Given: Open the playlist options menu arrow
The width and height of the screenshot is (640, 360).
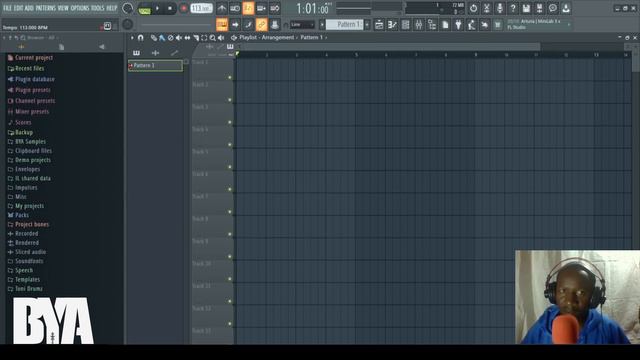Looking at the screenshot, I should [132, 38].
